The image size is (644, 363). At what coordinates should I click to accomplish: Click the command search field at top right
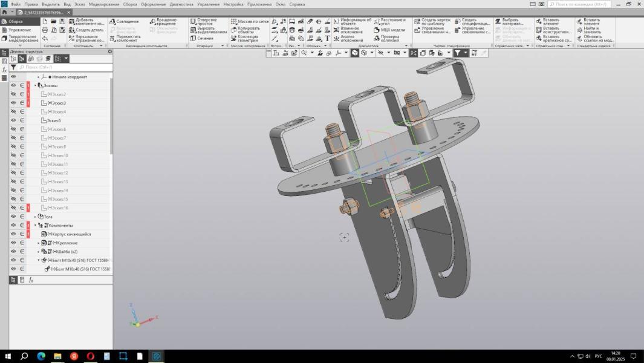click(x=579, y=4)
